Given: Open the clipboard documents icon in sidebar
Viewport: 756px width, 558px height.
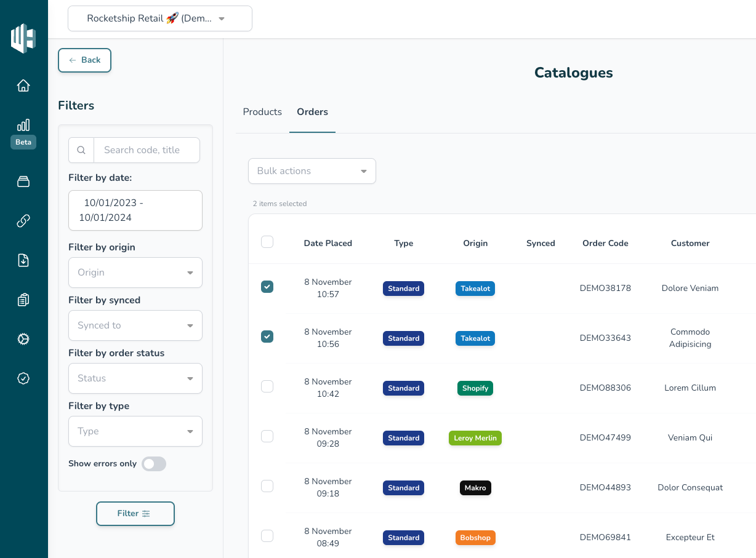Looking at the screenshot, I should click(23, 300).
